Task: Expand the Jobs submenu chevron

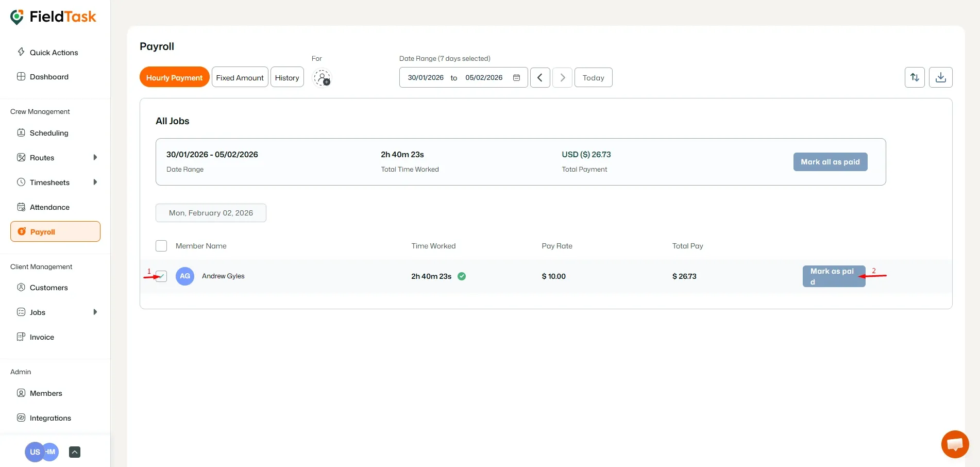Action: 95,312
